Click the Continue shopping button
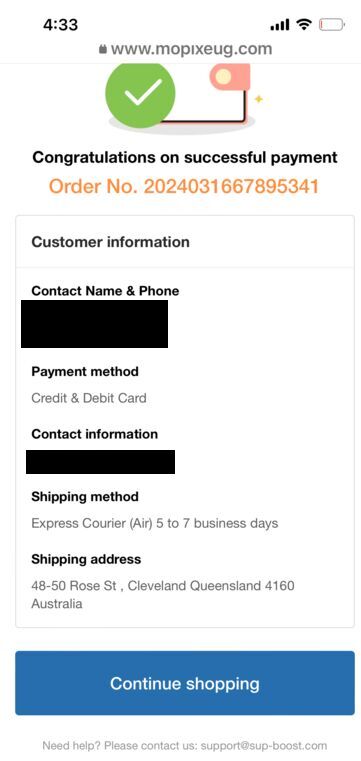Image resolution: width=361 pixels, height=761 pixels. (x=185, y=683)
